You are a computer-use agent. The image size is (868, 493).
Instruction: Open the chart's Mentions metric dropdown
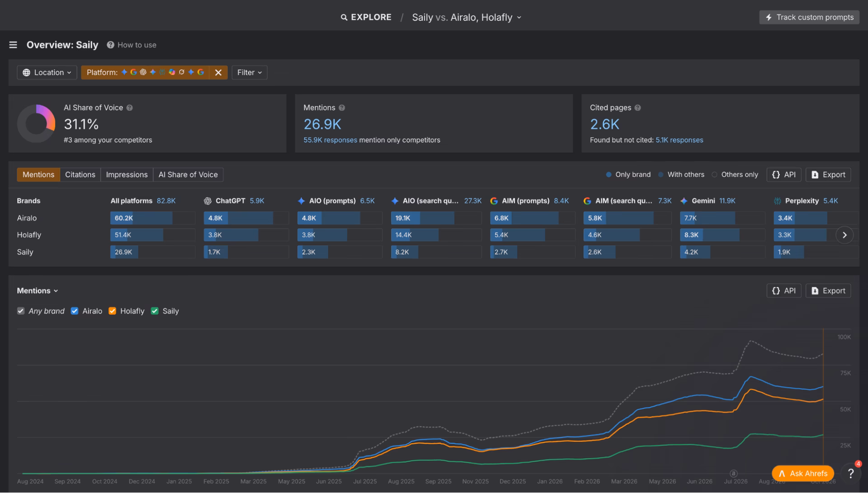click(38, 291)
